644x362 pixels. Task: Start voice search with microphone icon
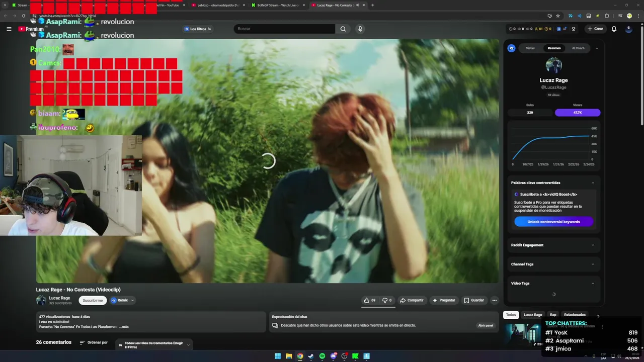[x=360, y=29]
